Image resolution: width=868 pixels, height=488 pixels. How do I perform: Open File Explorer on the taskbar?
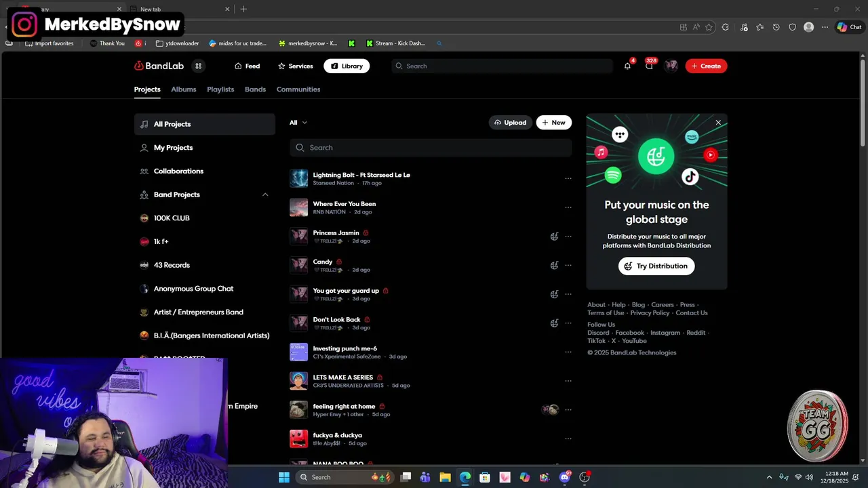tap(445, 477)
